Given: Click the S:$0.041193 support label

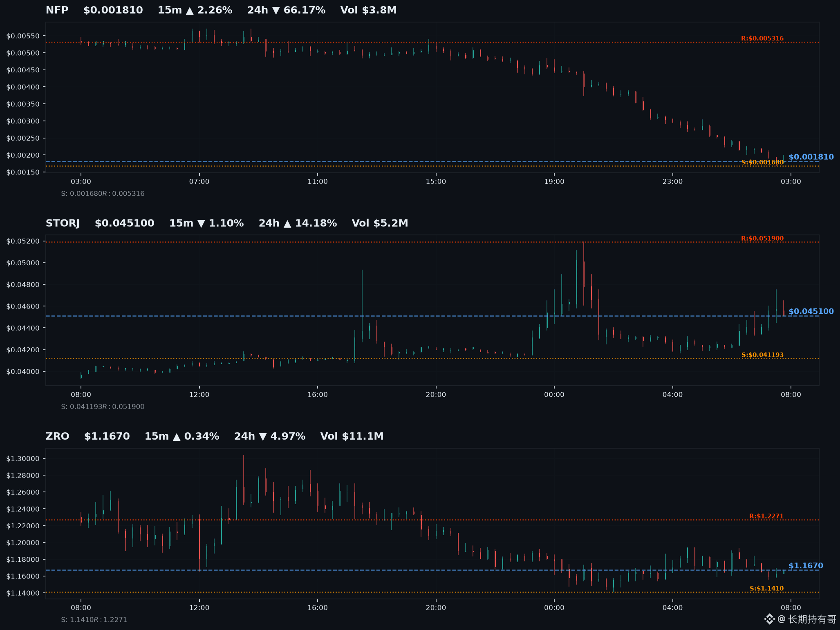Looking at the screenshot, I should 763,355.
